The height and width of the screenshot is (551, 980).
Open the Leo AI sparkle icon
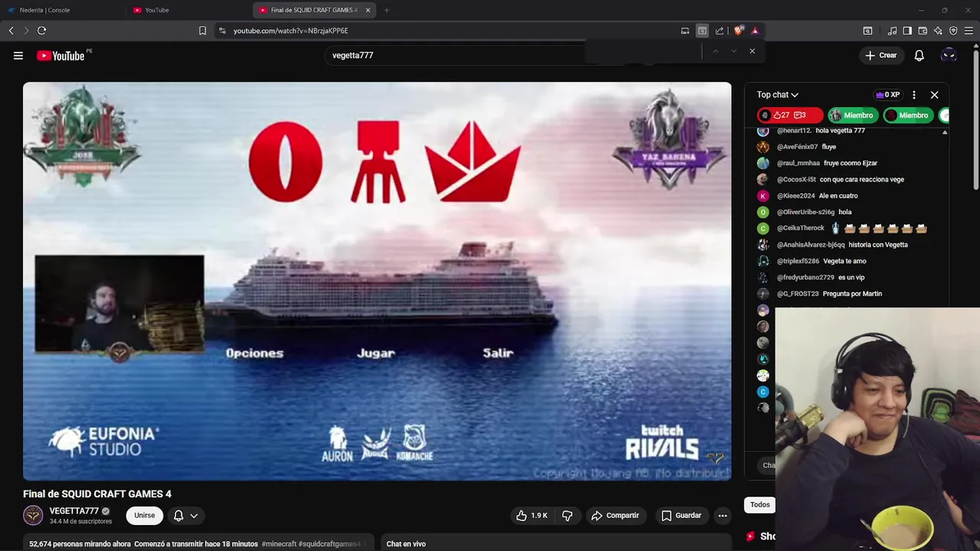[x=938, y=31]
